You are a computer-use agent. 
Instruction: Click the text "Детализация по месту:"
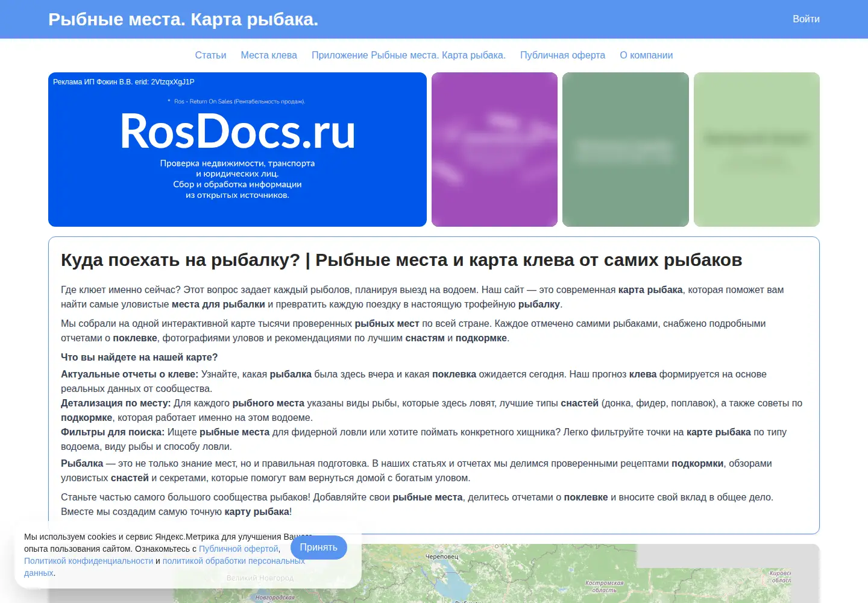coord(116,403)
